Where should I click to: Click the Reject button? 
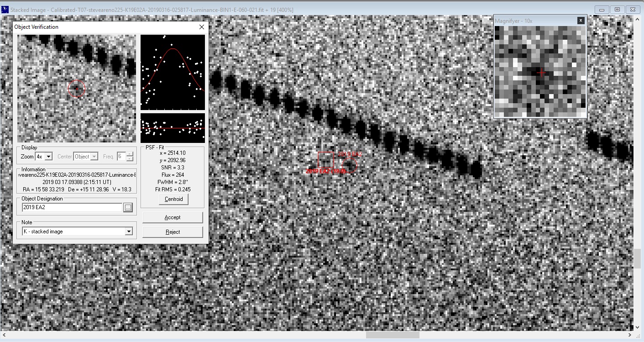point(173,232)
